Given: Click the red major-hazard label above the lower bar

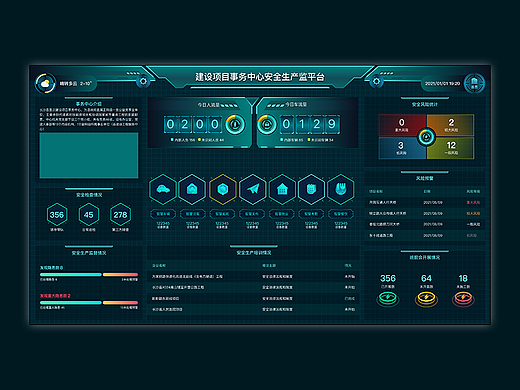Looking at the screenshot, I should (x=55, y=296).
